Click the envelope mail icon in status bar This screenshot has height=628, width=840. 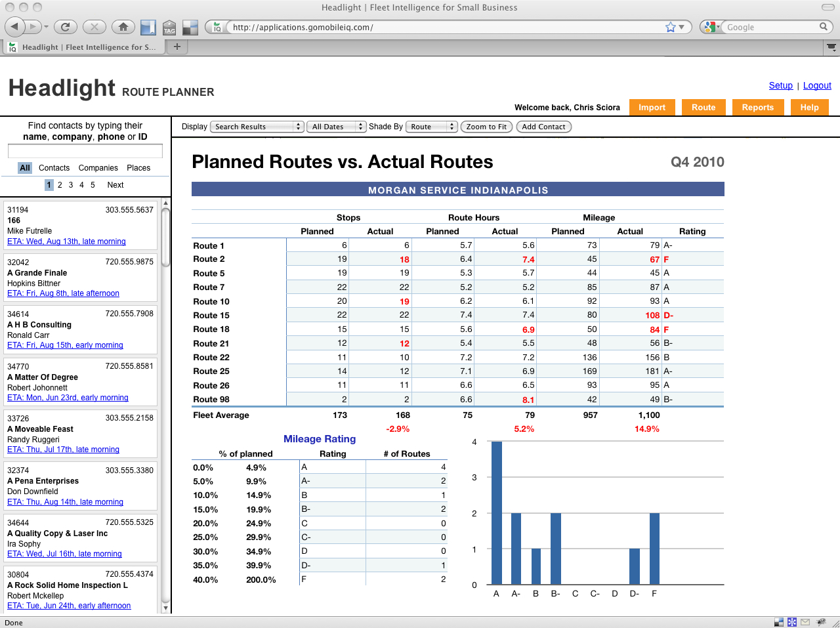pos(805,622)
